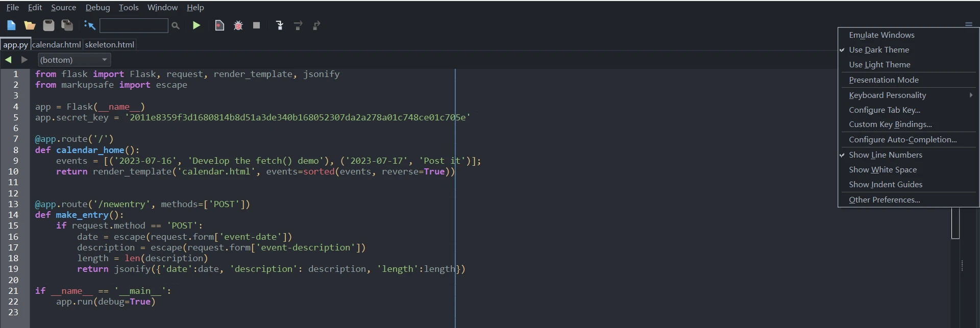Click 'markupsafe' in line 2 import
This screenshot has height=328, width=980.
[x=87, y=85]
